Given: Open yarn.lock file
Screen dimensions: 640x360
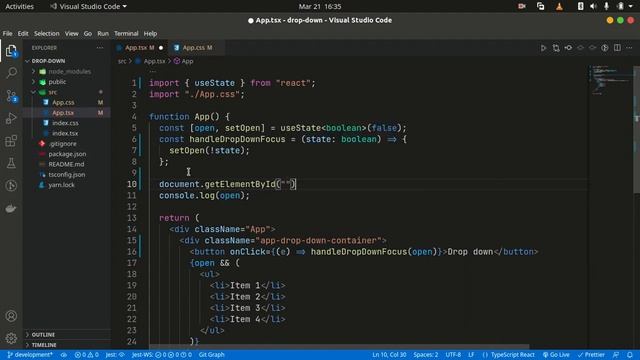Looking at the screenshot, I should pos(61,185).
